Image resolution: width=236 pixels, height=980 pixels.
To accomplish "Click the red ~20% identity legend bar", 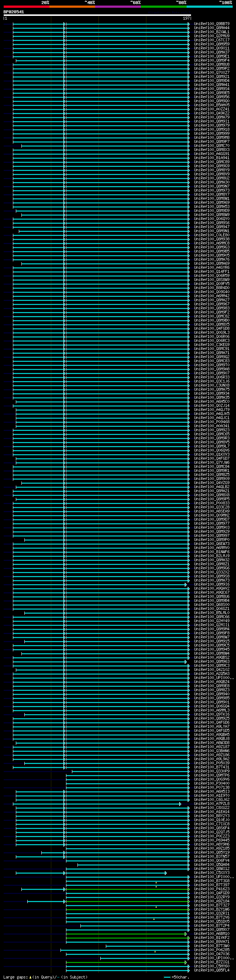I will coord(27,7).
